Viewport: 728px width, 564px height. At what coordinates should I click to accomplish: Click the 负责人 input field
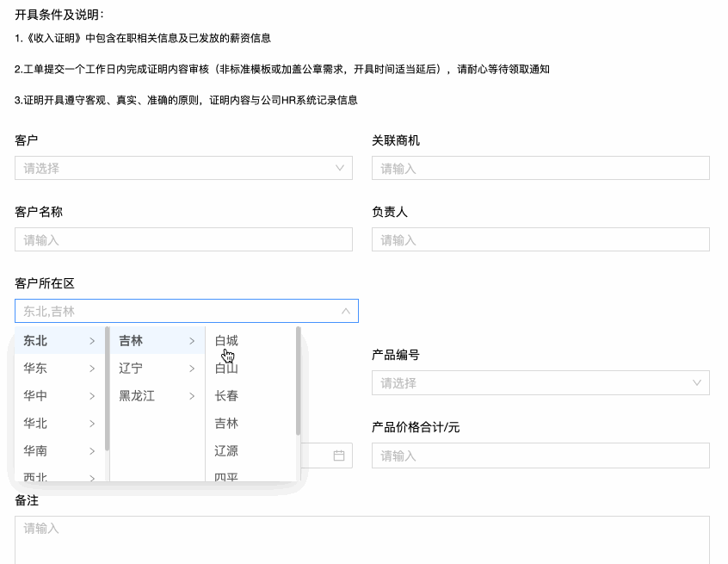click(540, 239)
